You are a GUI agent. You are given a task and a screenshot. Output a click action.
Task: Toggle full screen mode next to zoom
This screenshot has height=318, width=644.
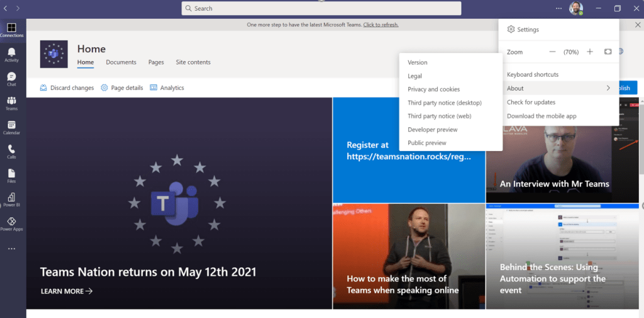pos(608,52)
